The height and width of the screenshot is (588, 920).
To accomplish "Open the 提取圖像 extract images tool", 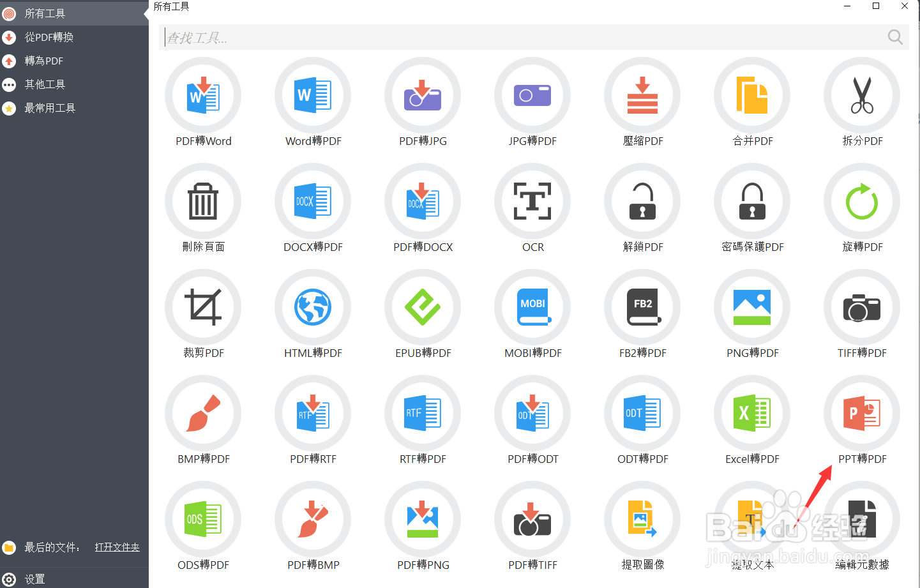I will point(642,520).
